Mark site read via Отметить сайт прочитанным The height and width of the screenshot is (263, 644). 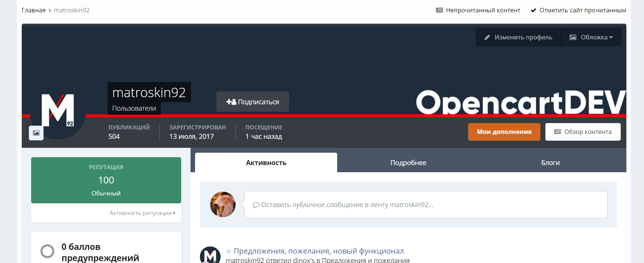(x=578, y=10)
